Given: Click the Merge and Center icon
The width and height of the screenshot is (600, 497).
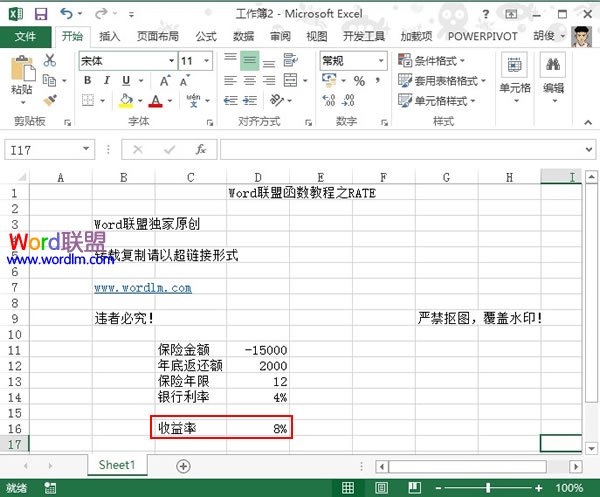Looking at the screenshot, I should pyautogui.click(x=290, y=80).
